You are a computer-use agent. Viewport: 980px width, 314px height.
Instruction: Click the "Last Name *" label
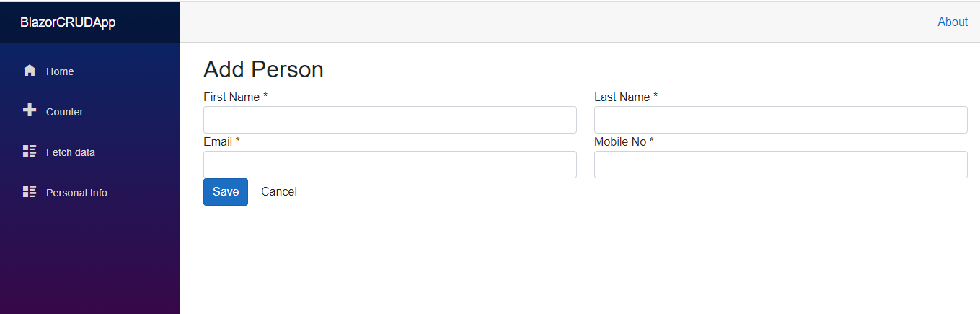pyautogui.click(x=626, y=97)
